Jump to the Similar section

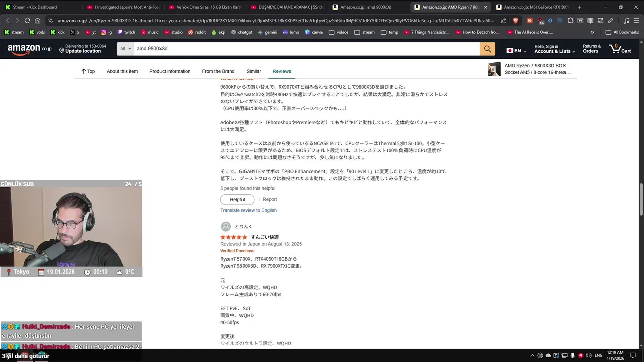pos(254,71)
